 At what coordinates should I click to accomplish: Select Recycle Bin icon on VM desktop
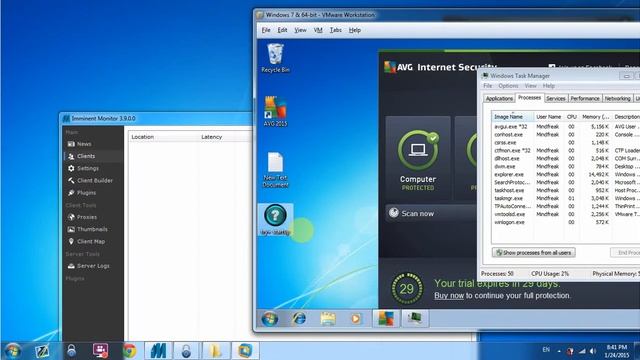click(x=276, y=58)
